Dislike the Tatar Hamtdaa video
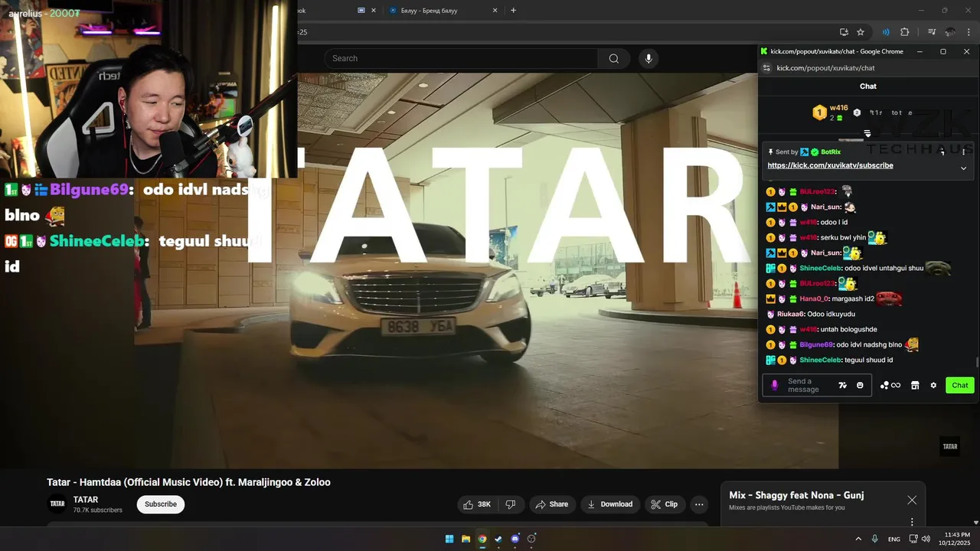 pos(511,504)
